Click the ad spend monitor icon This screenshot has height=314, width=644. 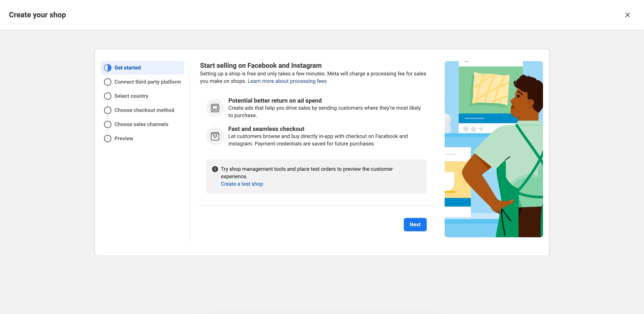pyautogui.click(x=215, y=108)
